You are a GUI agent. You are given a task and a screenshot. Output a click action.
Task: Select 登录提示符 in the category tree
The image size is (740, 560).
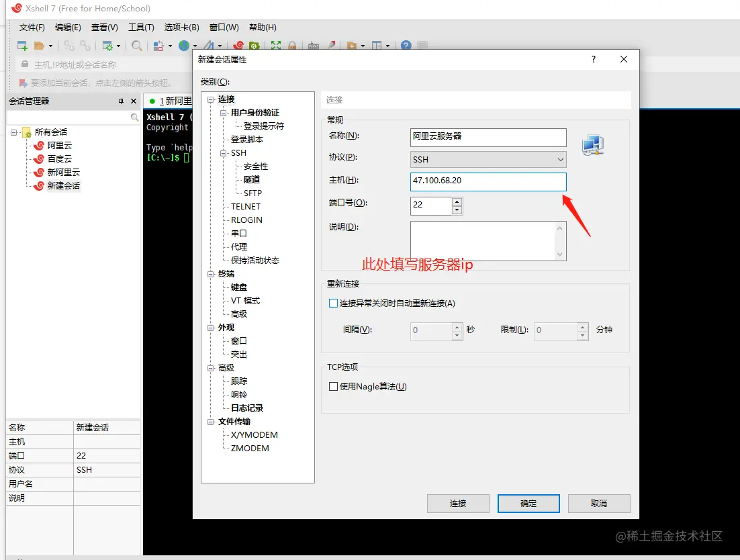tap(263, 126)
